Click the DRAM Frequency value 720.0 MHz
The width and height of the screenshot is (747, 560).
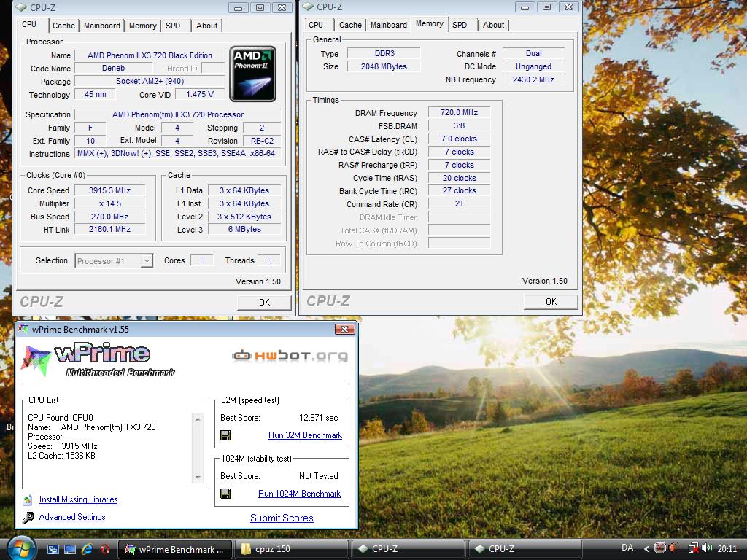coord(459,112)
